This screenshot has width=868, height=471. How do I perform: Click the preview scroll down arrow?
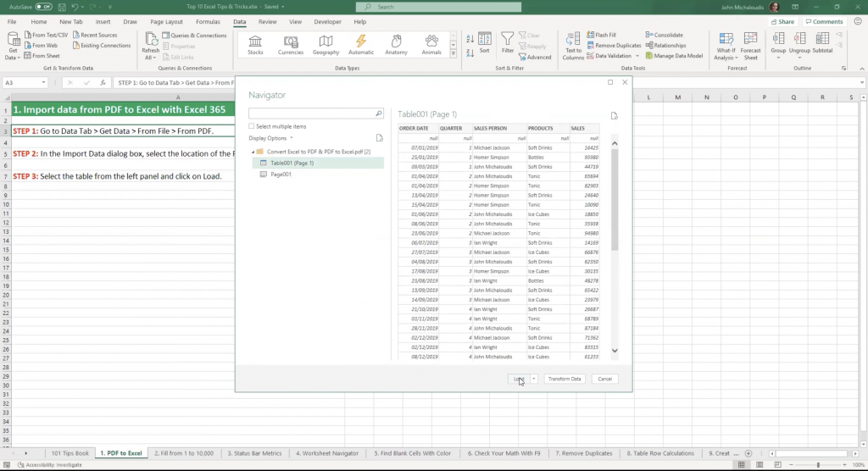[x=615, y=351]
